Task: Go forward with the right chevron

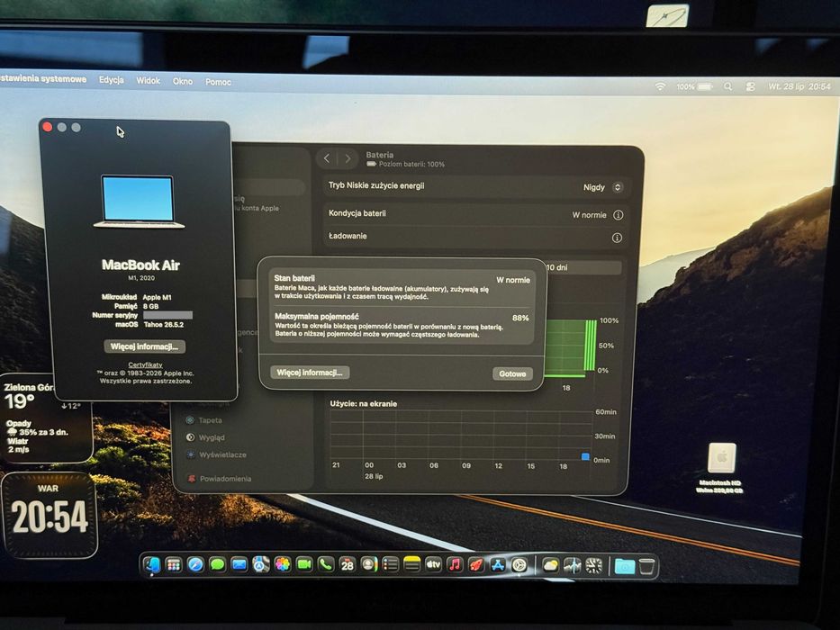Action: point(348,158)
